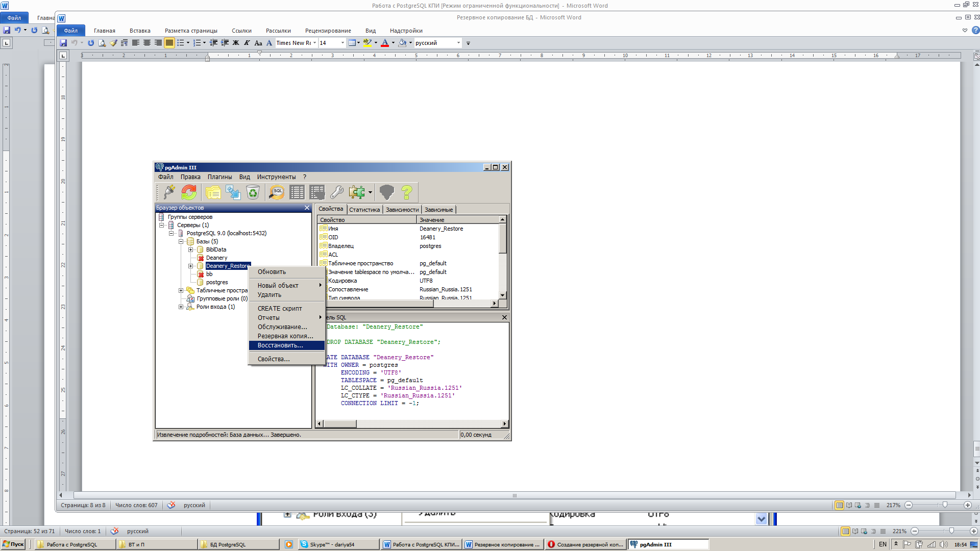Click the guru hint icon in pgAdmin
Viewport: 980px width, 551px height.
tap(387, 192)
